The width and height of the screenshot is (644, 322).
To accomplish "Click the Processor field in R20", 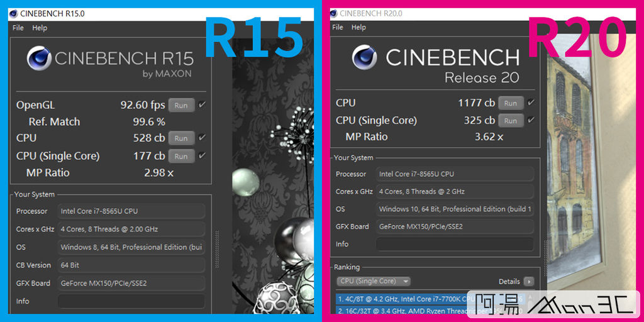I will click(x=455, y=174).
